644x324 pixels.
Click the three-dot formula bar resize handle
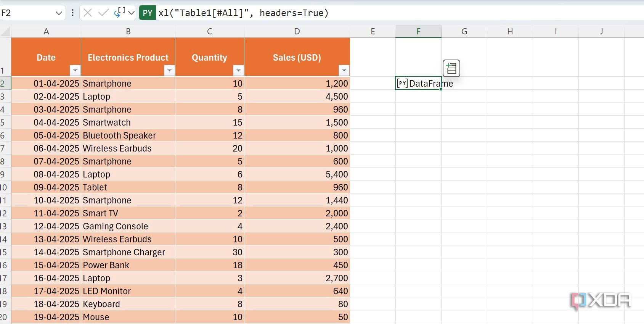tap(72, 13)
